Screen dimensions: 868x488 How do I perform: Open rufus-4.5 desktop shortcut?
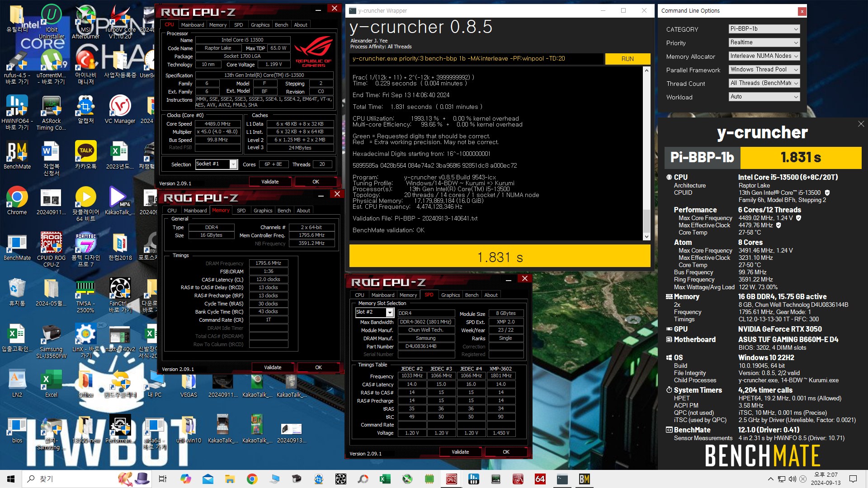click(17, 67)
